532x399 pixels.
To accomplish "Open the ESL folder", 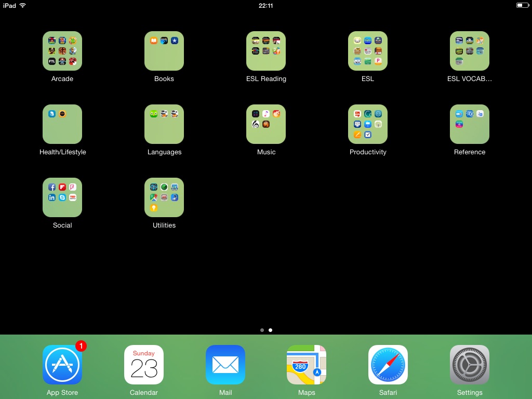I will tap(368, 51).
